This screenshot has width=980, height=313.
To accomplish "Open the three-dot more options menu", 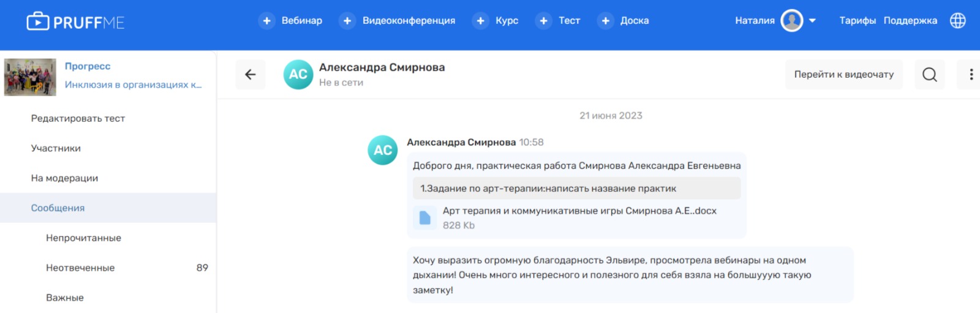I will point(971,75).
